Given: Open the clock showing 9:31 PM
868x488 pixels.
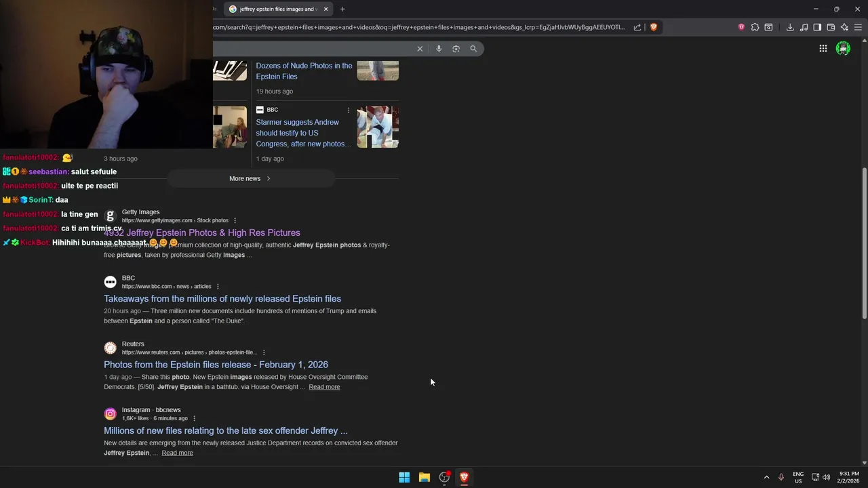Looking at the screenshot, I should click(848, 477).
